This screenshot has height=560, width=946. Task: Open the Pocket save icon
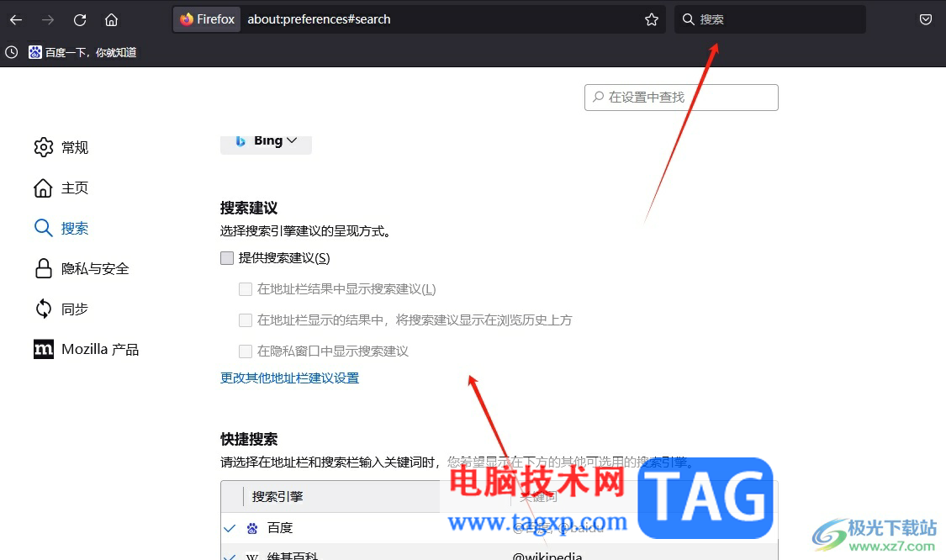pos(926,20)
